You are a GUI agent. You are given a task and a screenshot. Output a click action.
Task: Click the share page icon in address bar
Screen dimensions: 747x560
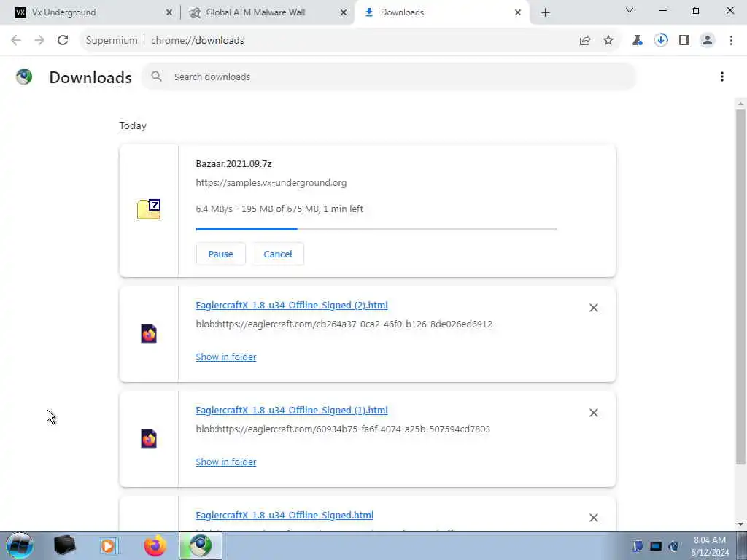pos(585,41)
